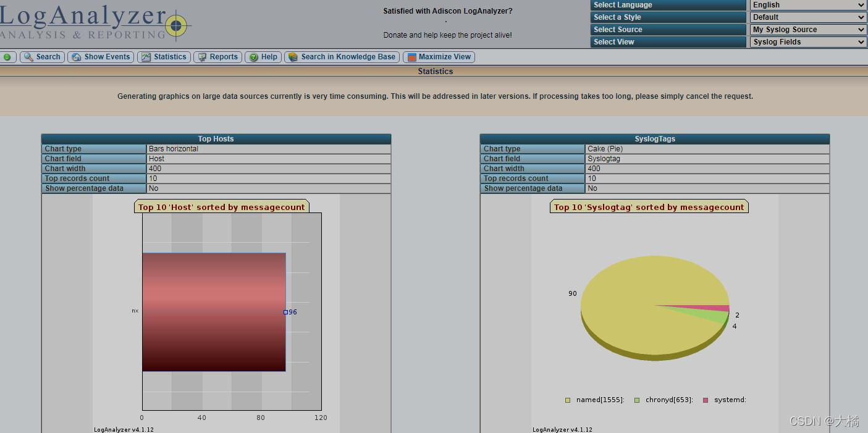The image size is (868, 433).
Task: Click the pink systemd legend swatch
Action: point(706,400)
